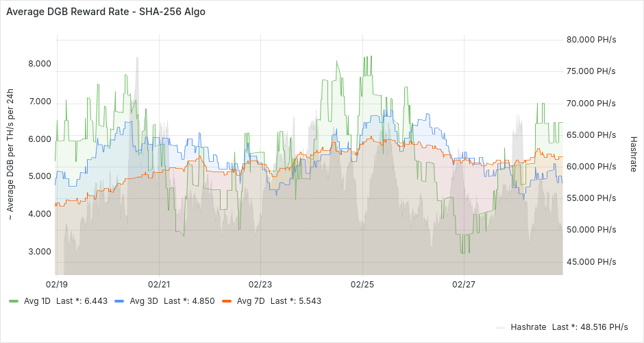Click the green Avg 1D color swatch
Screen dimensions: 644x343
[14, 301]
